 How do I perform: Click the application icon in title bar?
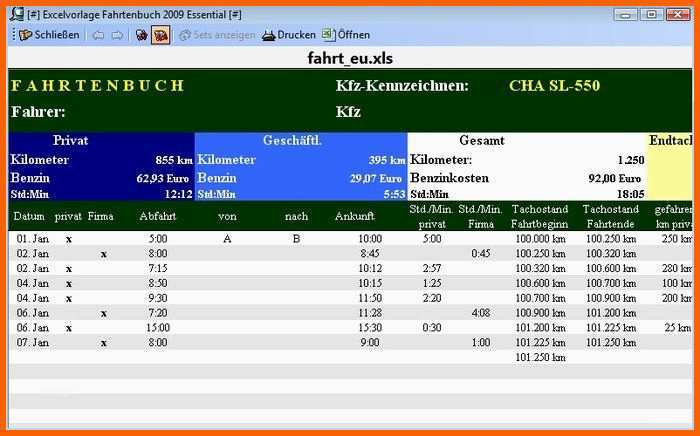[x=16, y=14]
